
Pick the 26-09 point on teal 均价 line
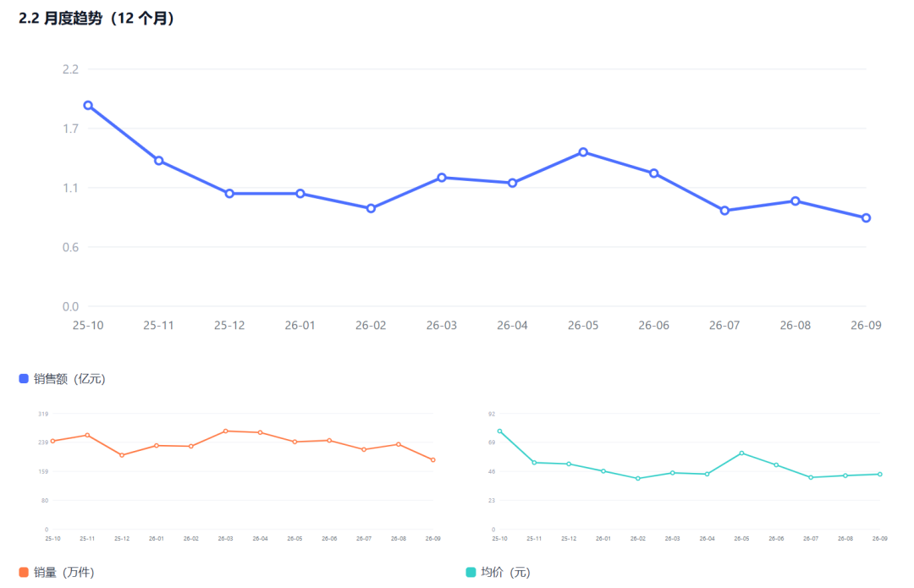click(x=880, y=475)
